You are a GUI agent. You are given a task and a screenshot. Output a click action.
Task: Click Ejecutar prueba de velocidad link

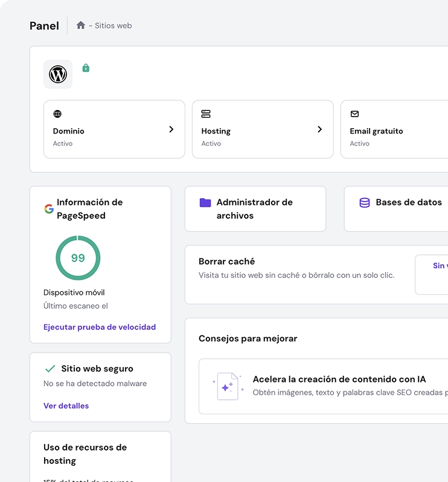point(100,327)
